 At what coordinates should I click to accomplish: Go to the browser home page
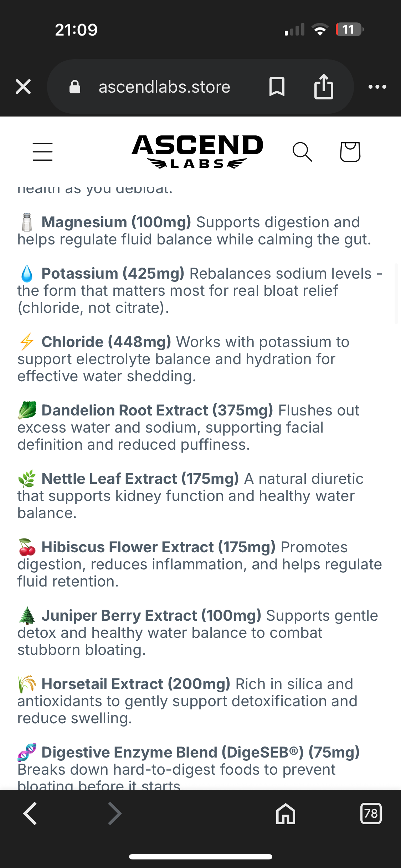(286, 813)
